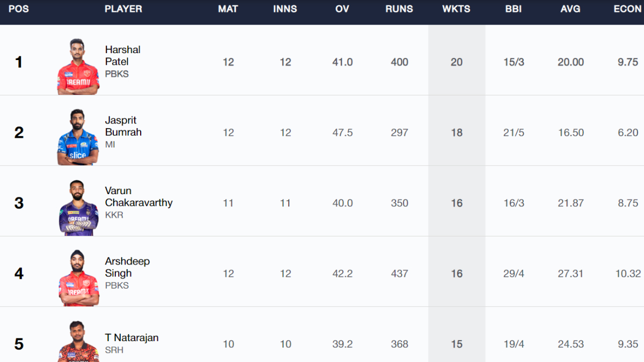Click the PLAYER column header
This screenshot has height=362, width=644.
(x=123, y=9)
